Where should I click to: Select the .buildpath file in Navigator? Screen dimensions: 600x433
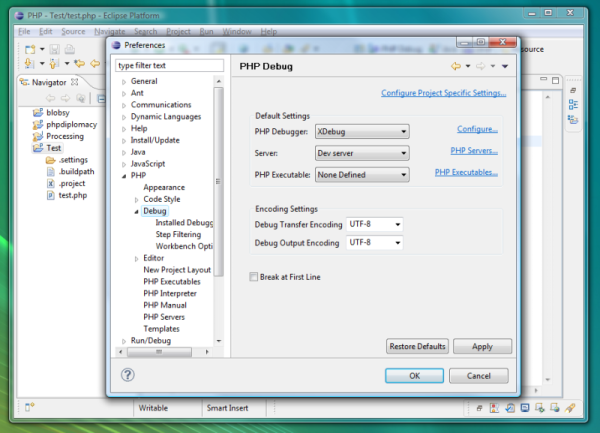coord(76,172)
